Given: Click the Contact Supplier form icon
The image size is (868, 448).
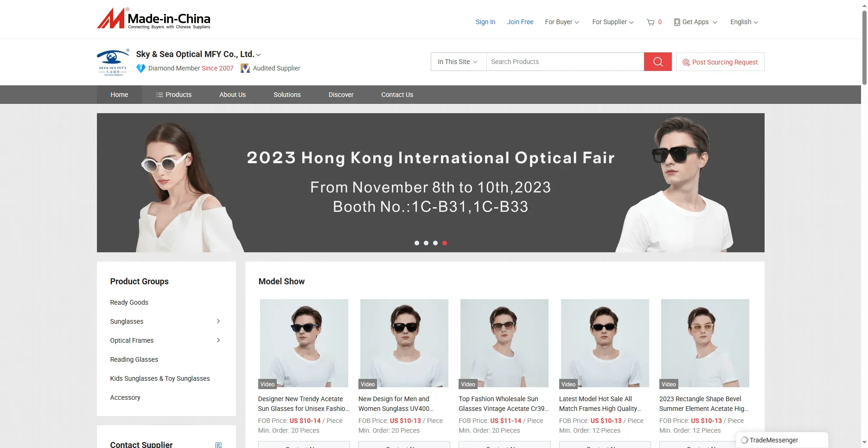Looking at the screenshot, I should pyautogui.click(x=218, y=445).
